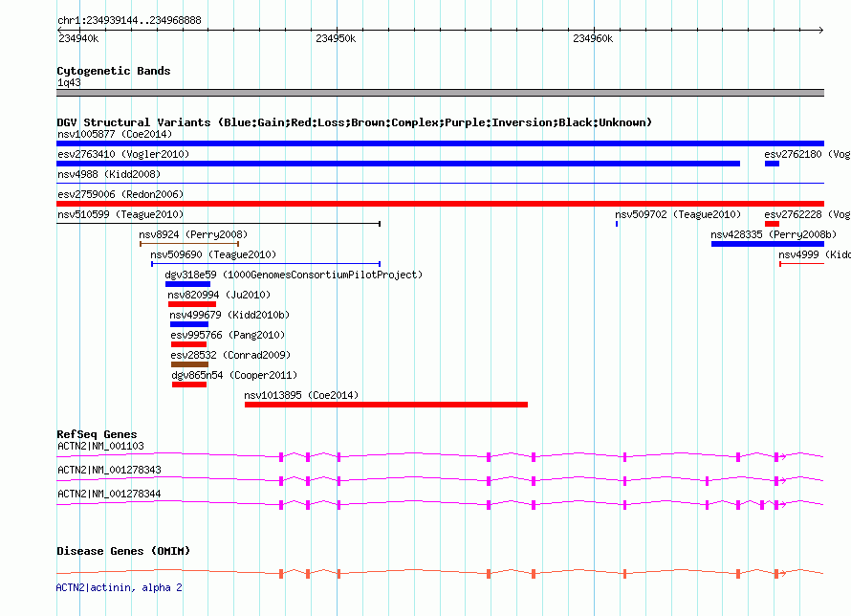Click the OMIM ACTN2 disease gene track line
The height and width of the screenshot is (616, 851).
click(x=440, y=573)
